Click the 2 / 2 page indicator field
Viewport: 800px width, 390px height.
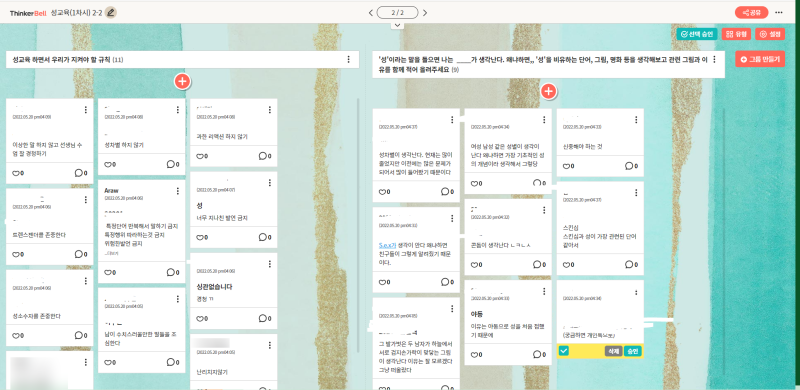tap(397, 13)
